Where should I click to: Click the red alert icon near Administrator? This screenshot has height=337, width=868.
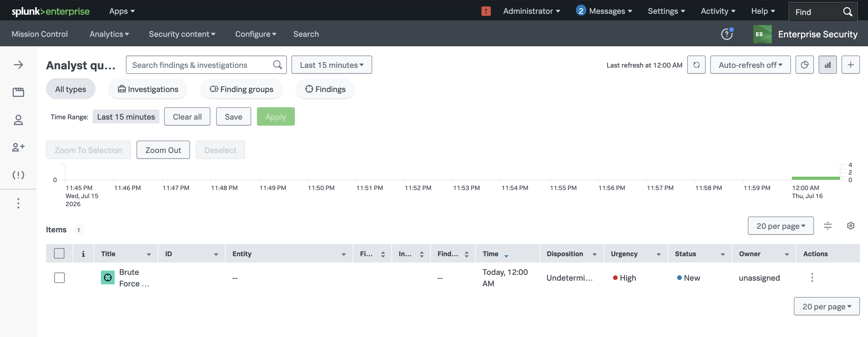pos(486,11)
